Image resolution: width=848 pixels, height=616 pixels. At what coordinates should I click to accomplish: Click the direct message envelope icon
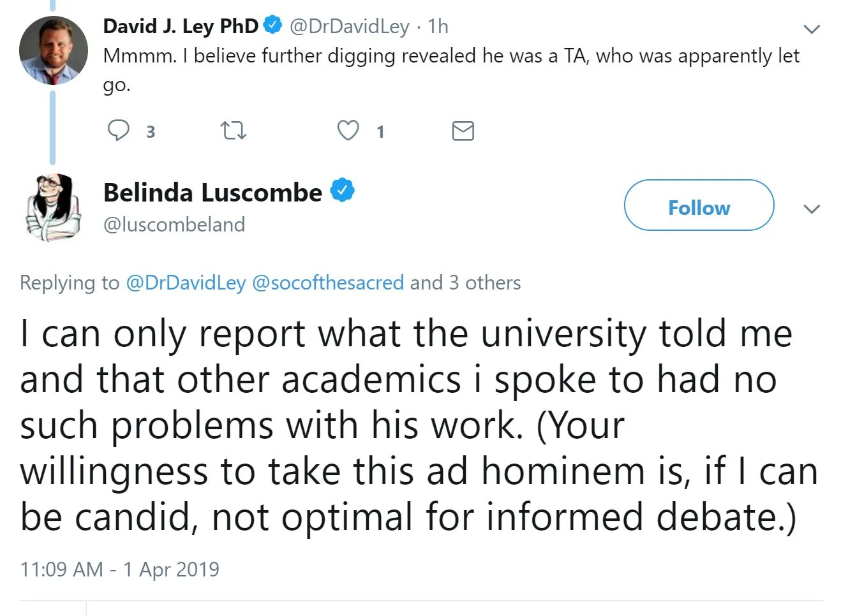coord(463,131)
